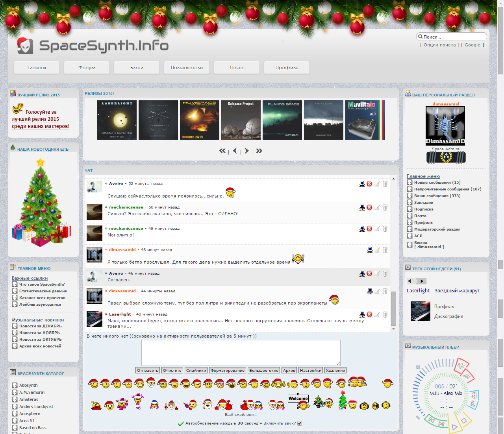Click the computer IP icon on dimassamid's 46-minute message
This screenshot has width=504, height=434.
(370, 250)
